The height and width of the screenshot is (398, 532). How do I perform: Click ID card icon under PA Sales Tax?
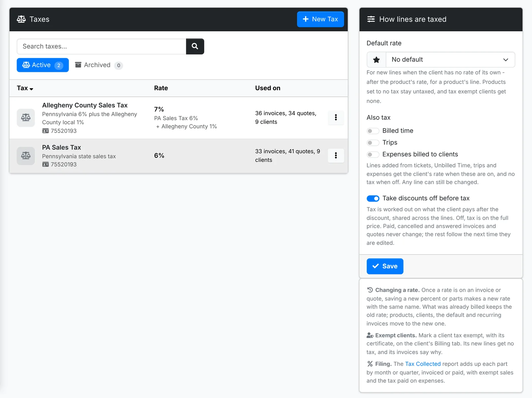pyautogui.click(x=46, y=165)
